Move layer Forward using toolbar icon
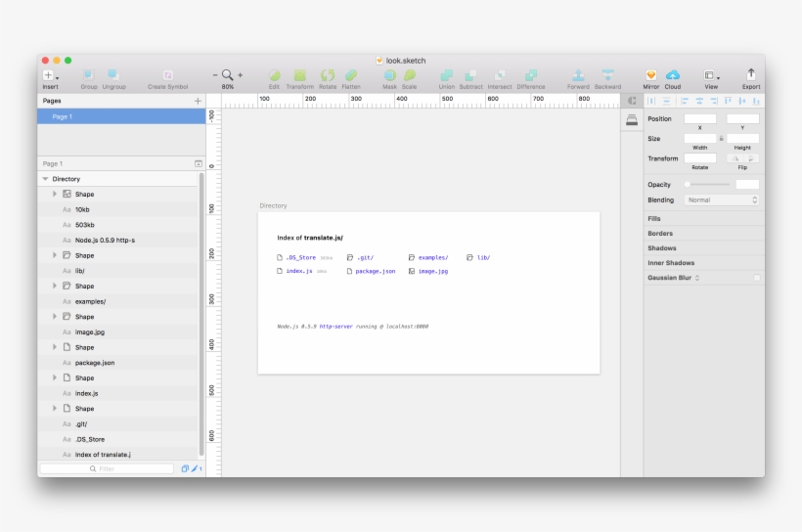Viewport: 802px width, 532px height. [x=578, y=75]
